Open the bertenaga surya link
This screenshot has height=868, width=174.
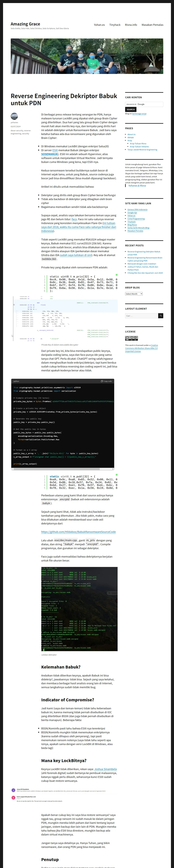pyautogui.click(x=139, y=114)
